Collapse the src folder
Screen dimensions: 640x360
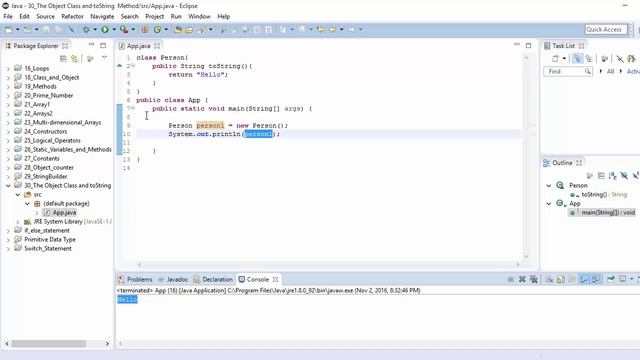[18, 195]
